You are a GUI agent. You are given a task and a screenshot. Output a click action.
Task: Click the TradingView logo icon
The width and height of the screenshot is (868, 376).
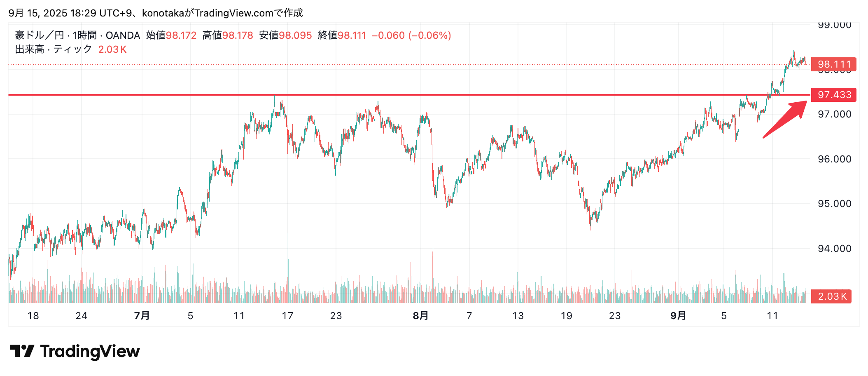coord(21,351)
